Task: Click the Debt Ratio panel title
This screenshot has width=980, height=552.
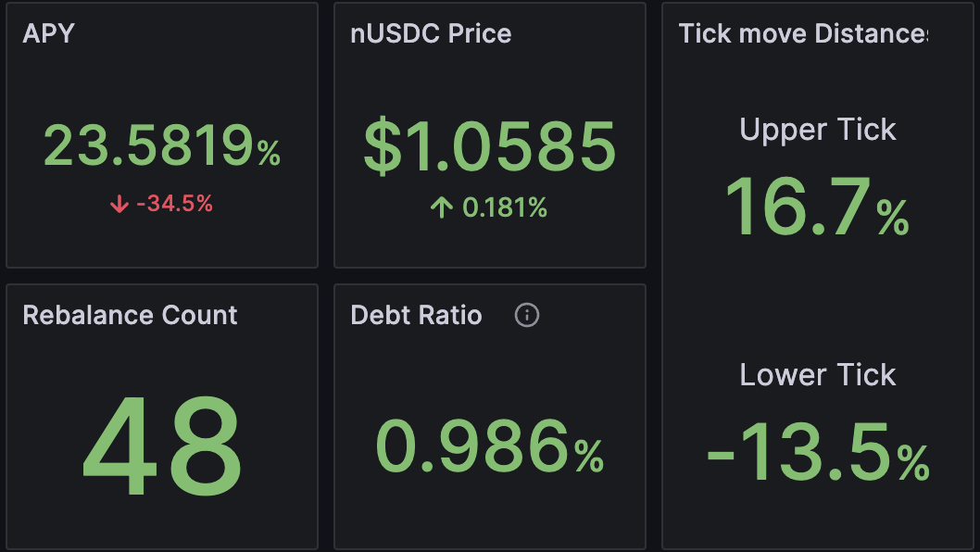Action: (x=416, y=315)
